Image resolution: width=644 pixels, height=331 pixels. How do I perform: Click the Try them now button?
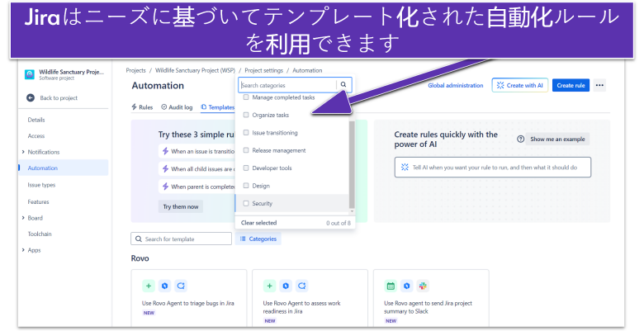(181, 206)
